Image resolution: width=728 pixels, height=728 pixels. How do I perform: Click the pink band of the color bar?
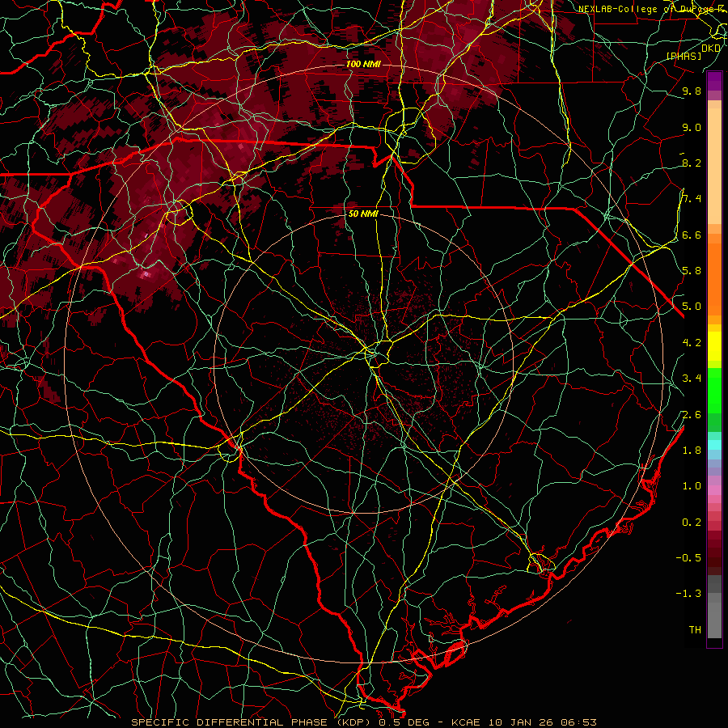point(714,490)
